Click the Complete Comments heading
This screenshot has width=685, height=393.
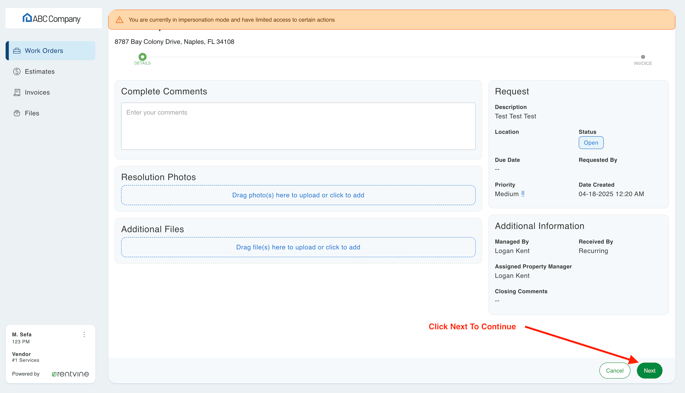pos(164,91)
